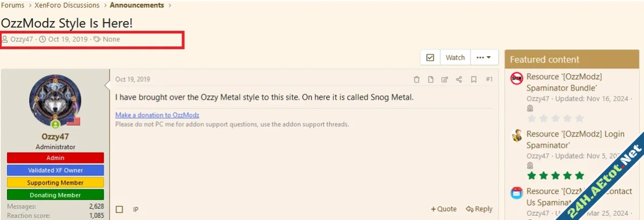Open the more options dropdown beside Watch
This screenshot has height=220, width=644.
[484, 58]
